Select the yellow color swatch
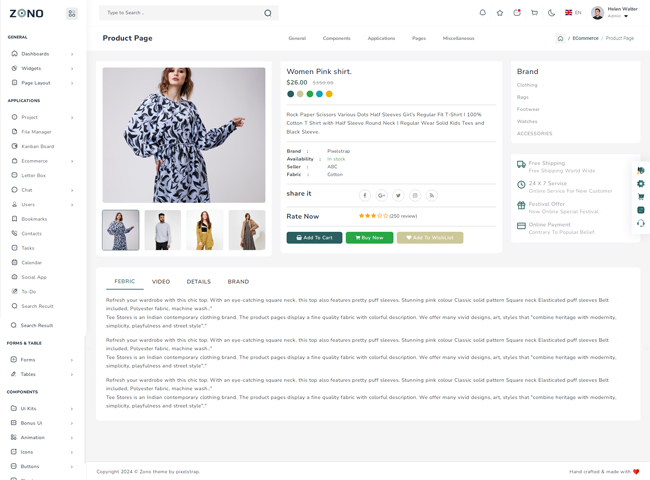650x480 pixels. [x=329, y=94]
